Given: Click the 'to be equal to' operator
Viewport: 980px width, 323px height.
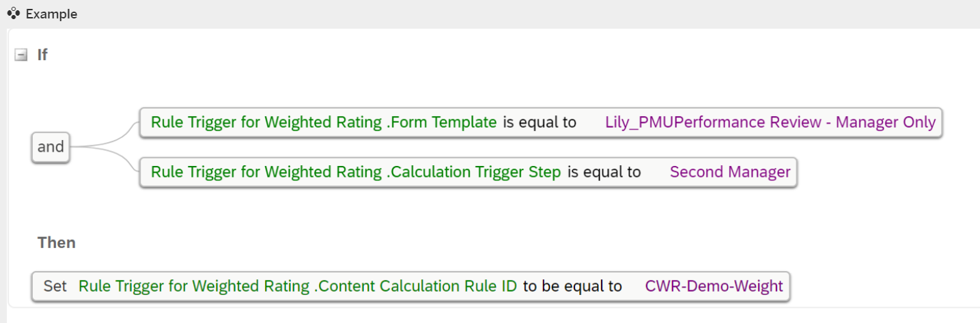Looking at the screenshot, I should (x=572, y=286).
